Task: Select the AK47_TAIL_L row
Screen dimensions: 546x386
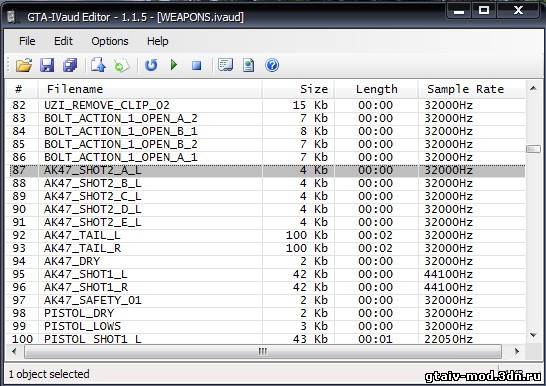Action: coord(267,235)
